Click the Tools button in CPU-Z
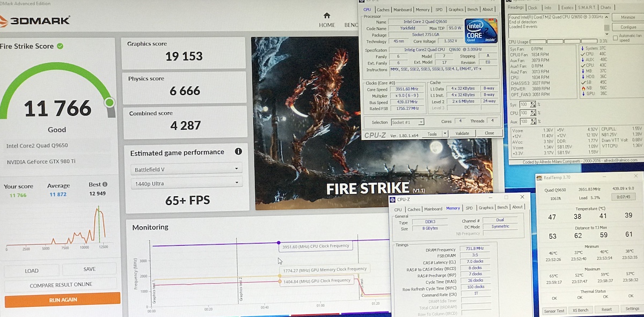This screenshot has width=644, height=317. pyautogui.click(x=431, y=133)
